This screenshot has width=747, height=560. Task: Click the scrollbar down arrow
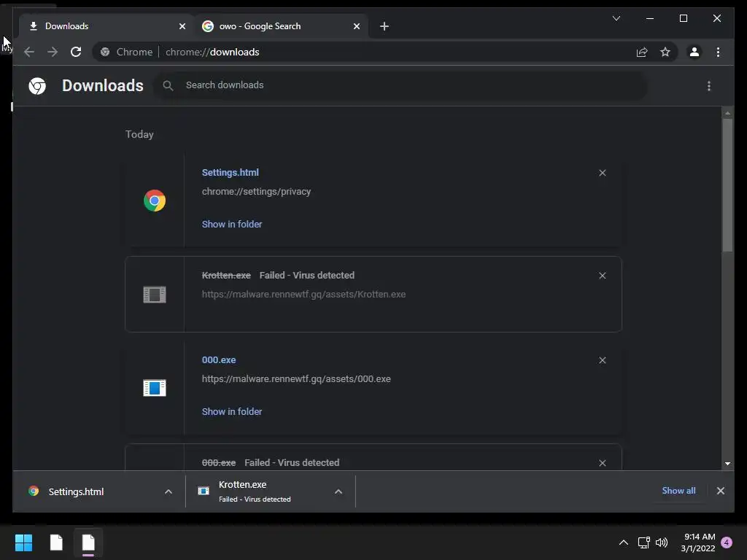[727, 463]
